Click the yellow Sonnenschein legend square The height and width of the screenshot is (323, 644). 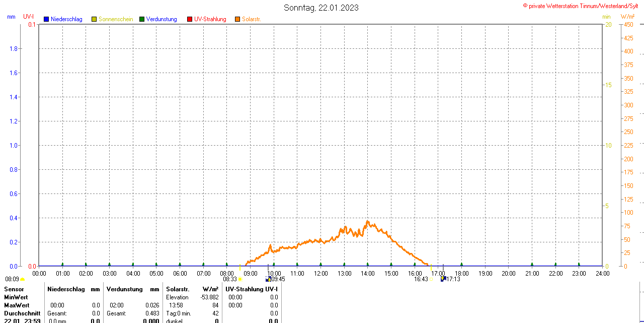[x=94, y=19]
